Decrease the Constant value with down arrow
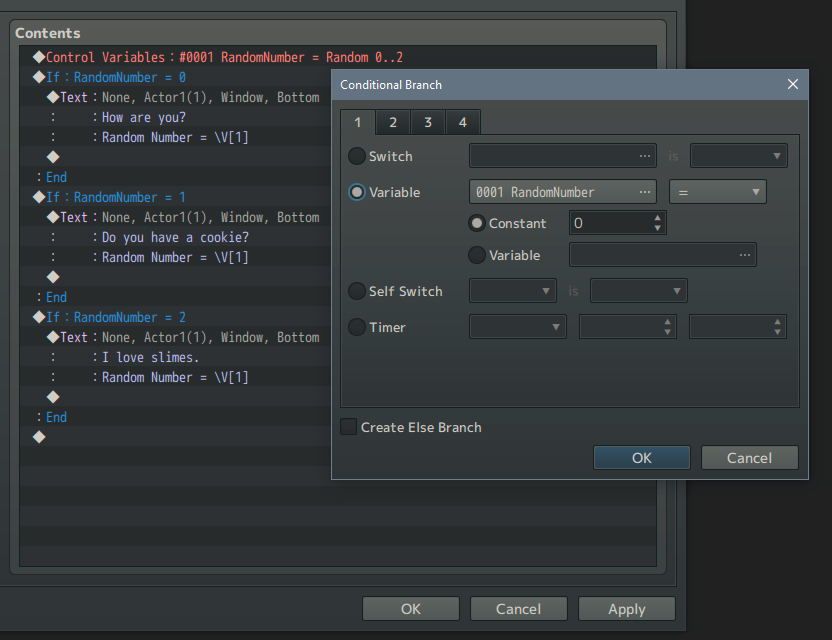The width and height of the screenshot is (832, 640). [657, 228]
